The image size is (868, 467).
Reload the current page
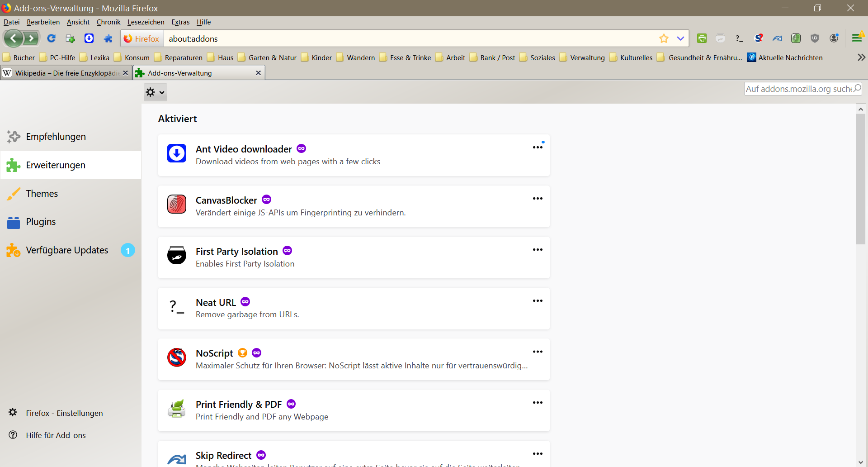click(52, 38)
